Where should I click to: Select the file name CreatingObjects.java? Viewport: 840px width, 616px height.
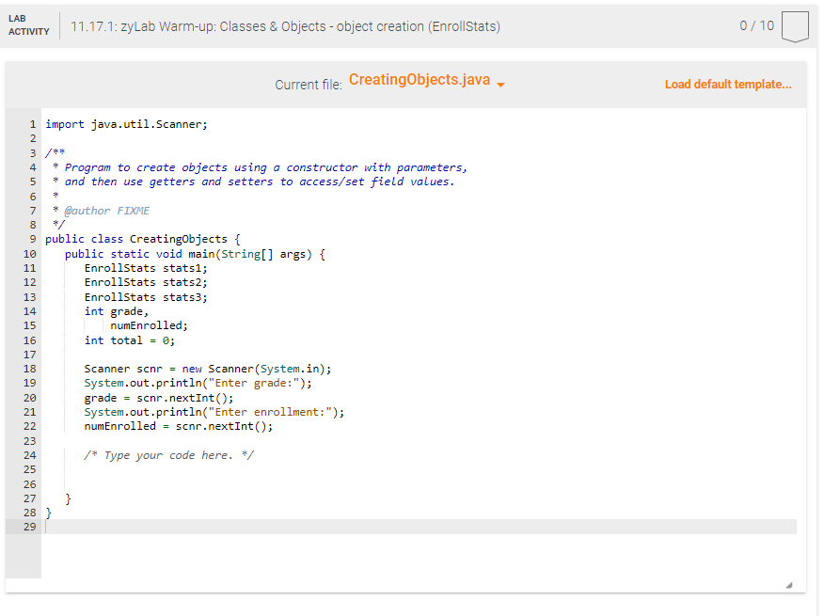tap(422, 79)
